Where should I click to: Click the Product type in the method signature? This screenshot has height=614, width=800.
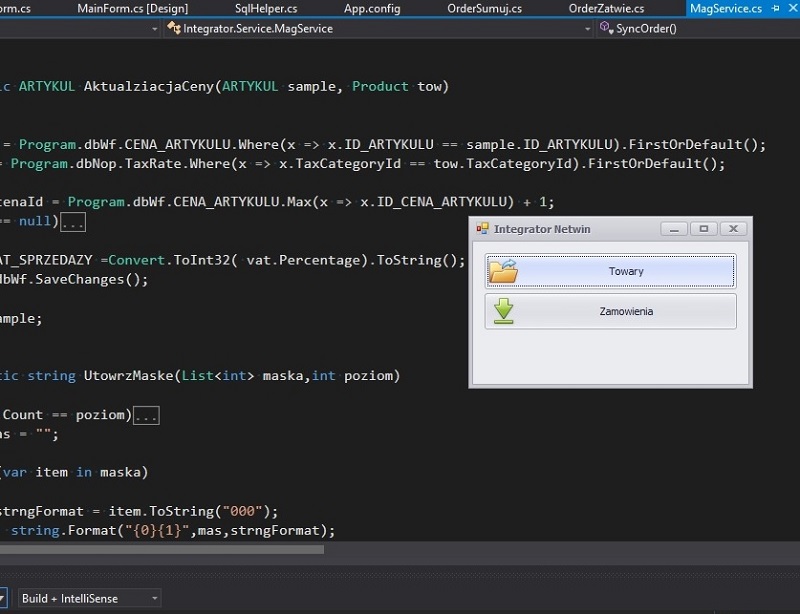[x=380, y=87]
